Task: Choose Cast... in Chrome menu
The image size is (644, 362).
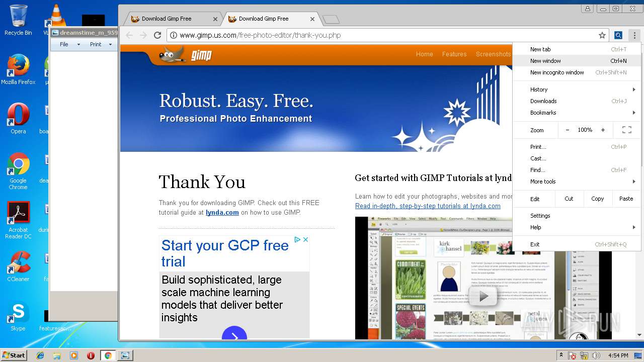Action: point(577,158)
